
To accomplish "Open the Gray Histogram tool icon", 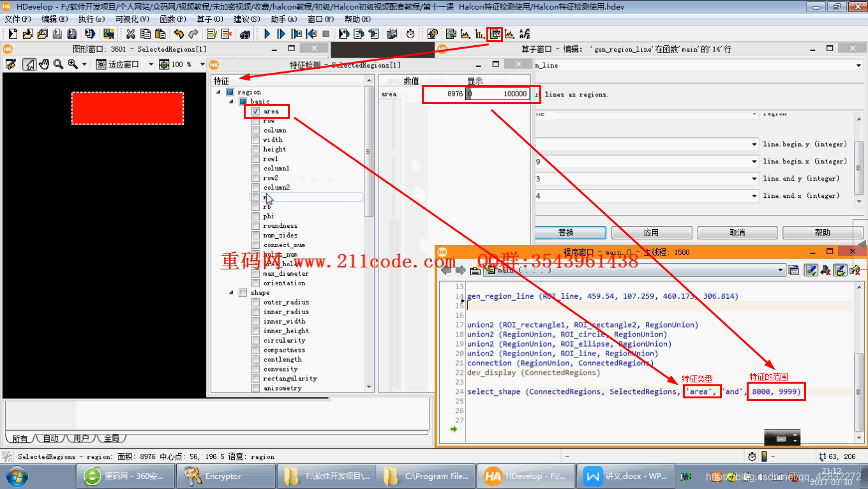I will point(465,34).
